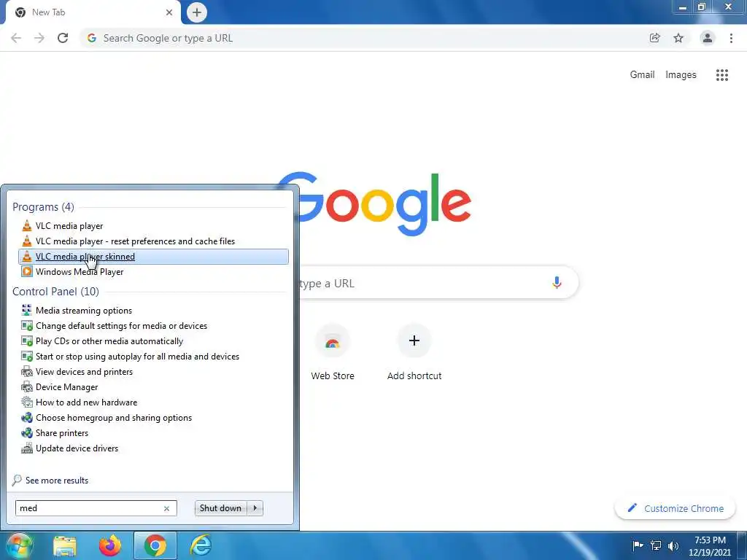This screenshot has height=560, width=747.
Task: Open Gmail link
Action: [x=642, y=75]
